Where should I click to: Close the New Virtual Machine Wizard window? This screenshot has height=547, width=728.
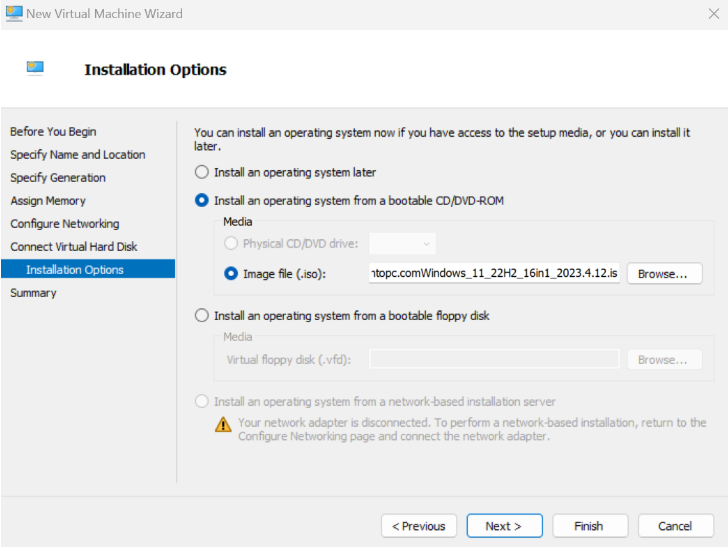click(x=714, y=14)
